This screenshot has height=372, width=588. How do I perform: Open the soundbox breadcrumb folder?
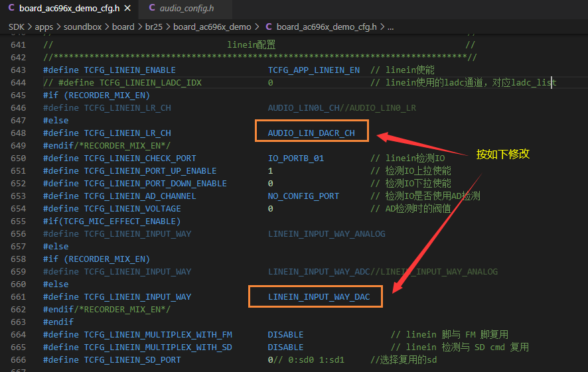(82, 27)
